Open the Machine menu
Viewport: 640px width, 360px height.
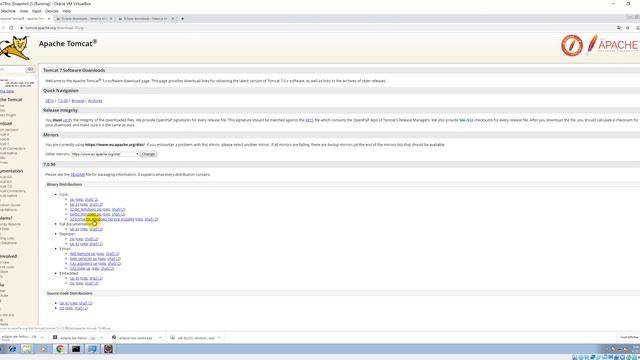pyautogui.click(x=8, y=11)
